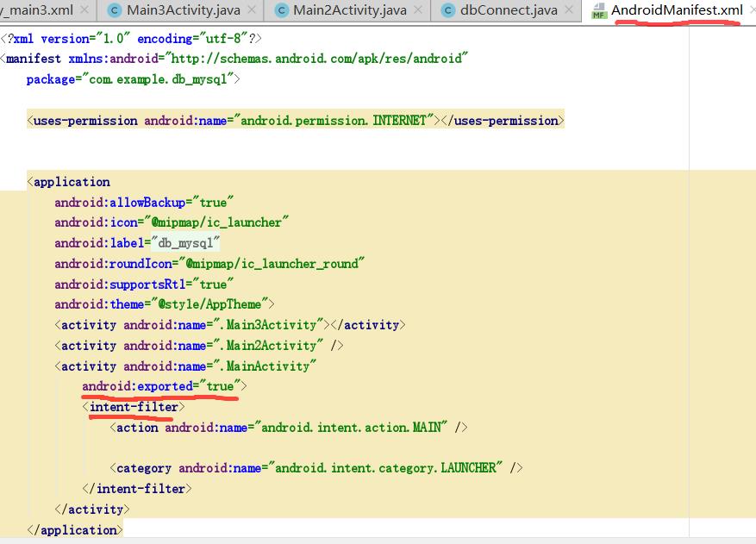
Task: Switch to the Main2Activity.java tab
Action: [x=349, y=10]
